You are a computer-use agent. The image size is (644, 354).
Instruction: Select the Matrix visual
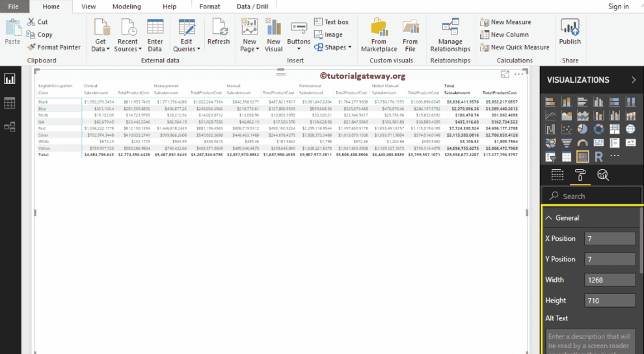pyautogui.click(x=582, y=156)
